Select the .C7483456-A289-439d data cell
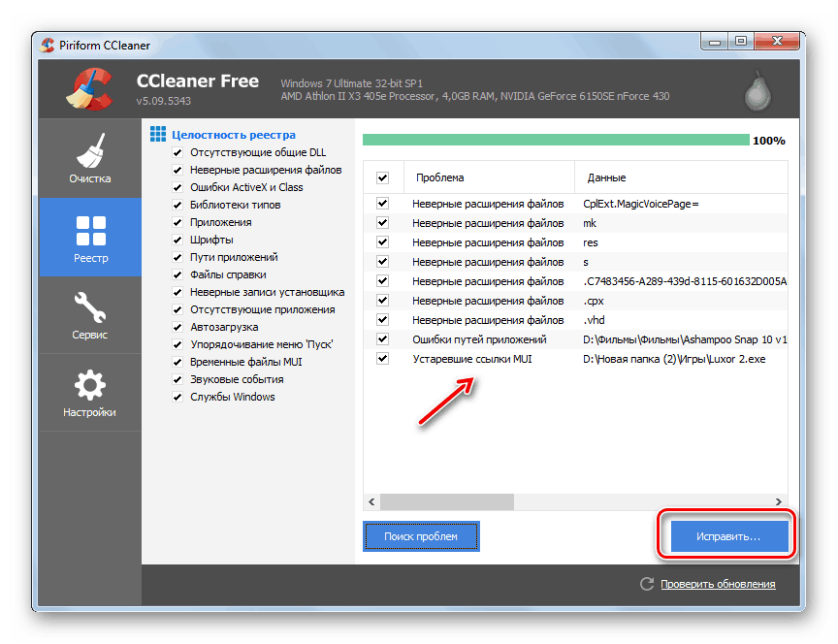838x644 pixels. (685, 281)
